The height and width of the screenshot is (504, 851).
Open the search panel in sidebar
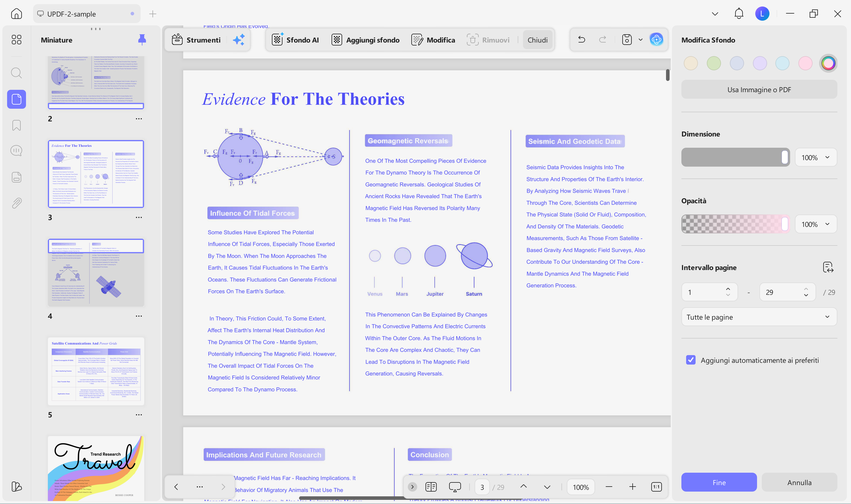16,73
